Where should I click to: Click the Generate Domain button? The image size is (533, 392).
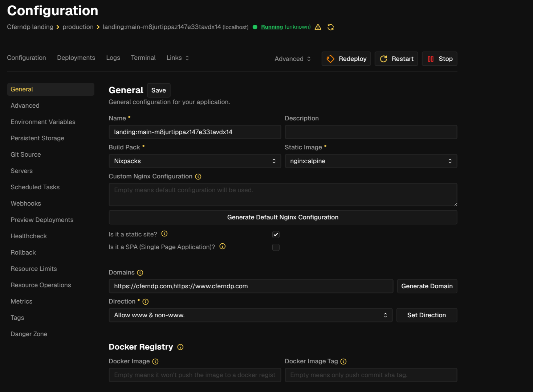[x=427, y=286]
